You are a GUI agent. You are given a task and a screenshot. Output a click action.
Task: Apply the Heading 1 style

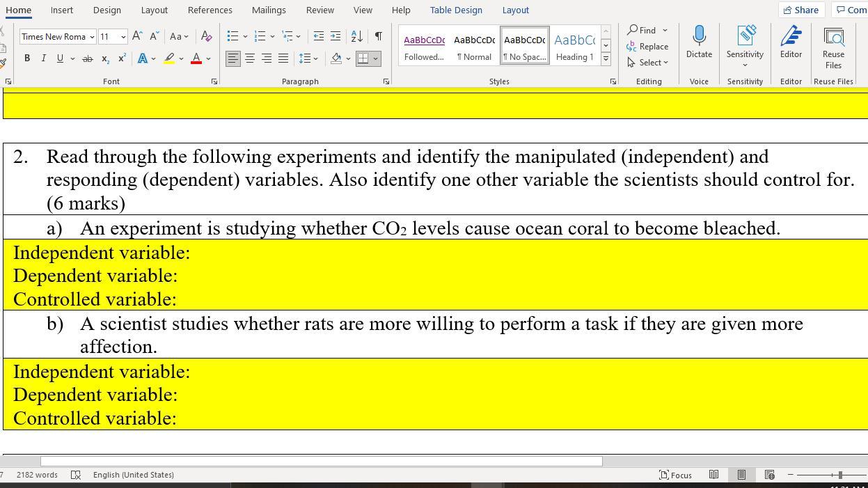tap(574, 46)
